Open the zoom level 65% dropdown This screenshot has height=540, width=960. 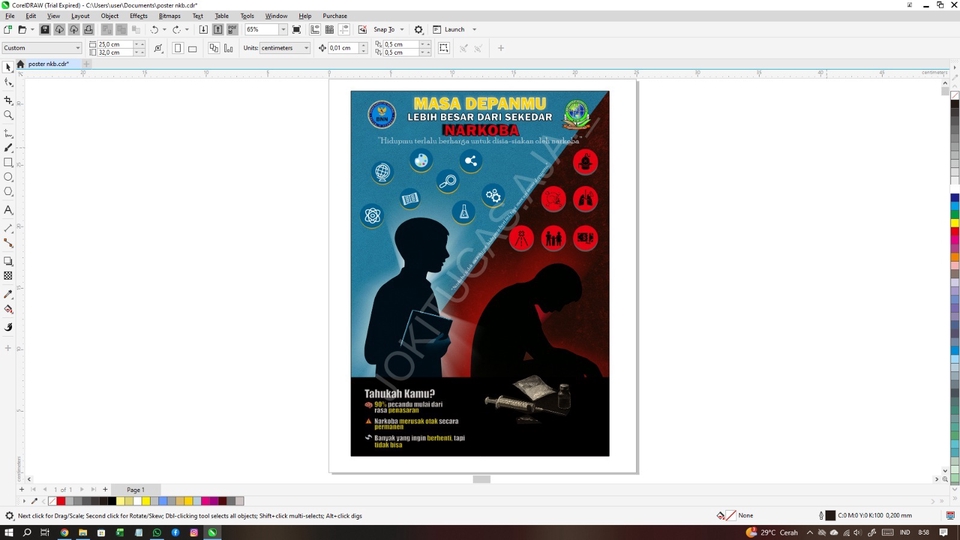(283, 30)
